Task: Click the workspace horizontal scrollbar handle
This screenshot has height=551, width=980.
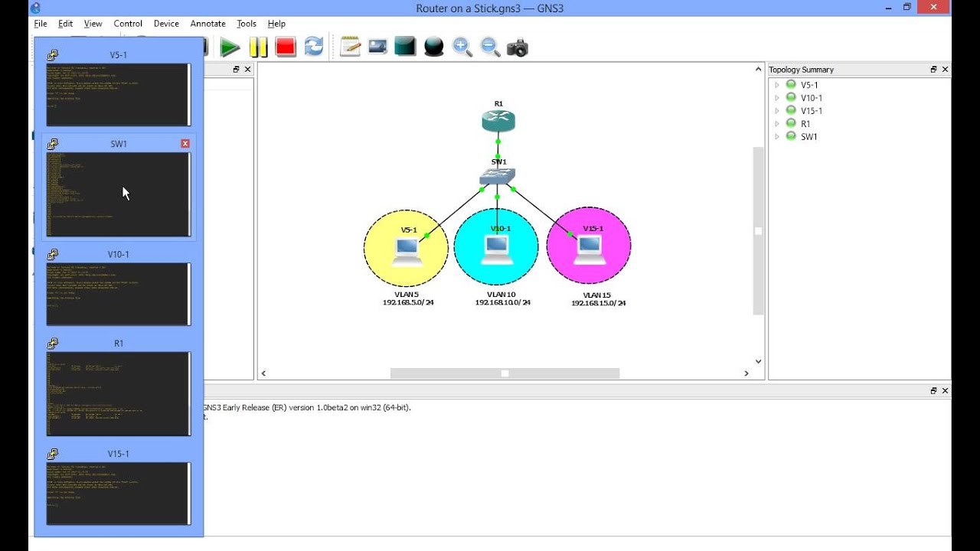Action: point(505,373)
